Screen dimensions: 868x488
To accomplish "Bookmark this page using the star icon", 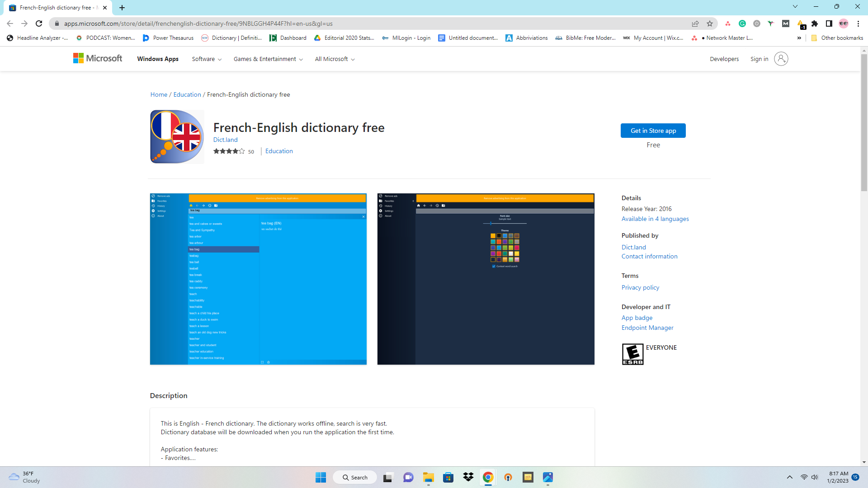I will pyautogui.click(x=710, y=23).
